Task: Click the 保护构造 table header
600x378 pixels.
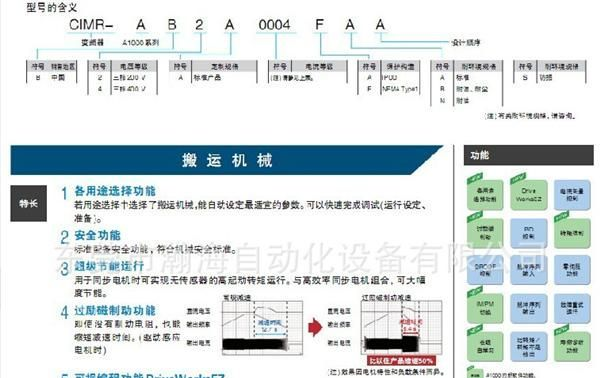Action: tap(400, 66)
